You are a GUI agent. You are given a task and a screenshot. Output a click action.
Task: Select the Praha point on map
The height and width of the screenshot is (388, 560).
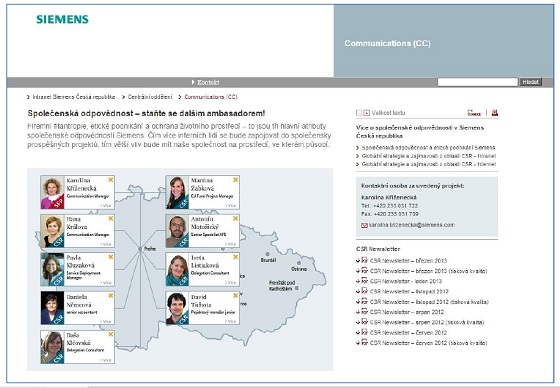coord(140,249)
